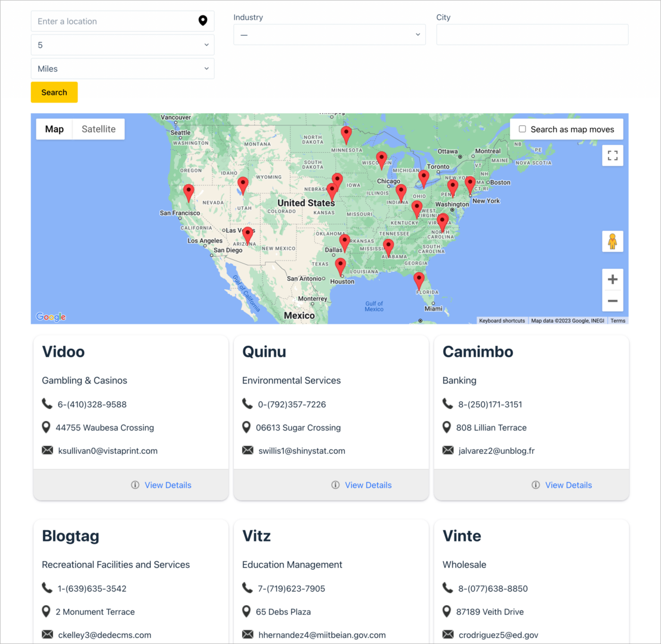Expand the Industry dropdown

[329, 35]
